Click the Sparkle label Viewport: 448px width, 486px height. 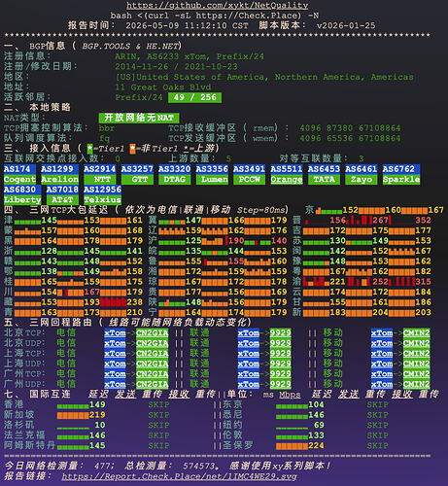pyautogui.click(x=401, y=179)
